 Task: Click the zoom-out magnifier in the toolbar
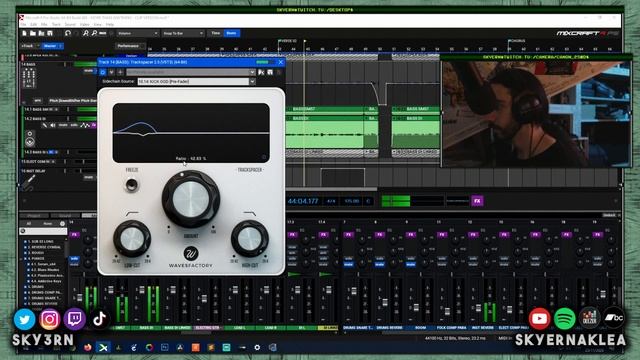pyautogui.click(x=94, y=33)
